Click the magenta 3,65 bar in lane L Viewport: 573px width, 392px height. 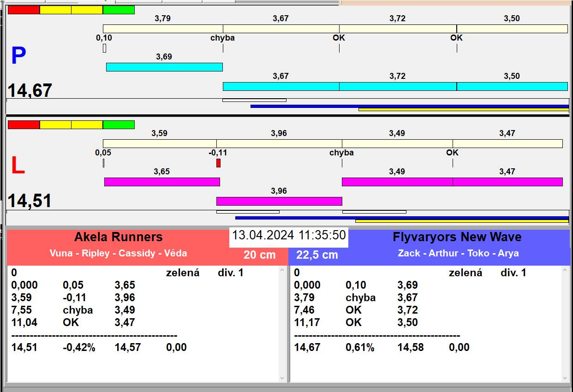(x=162, y=182)
